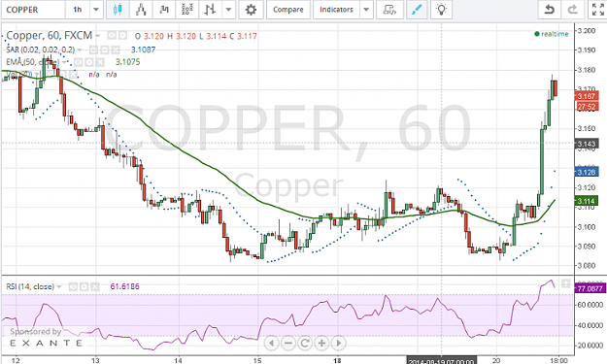Switch to the Renko chart style
The width and height of the screenshot is (607, 364).
pyautogui.click(x=164, y=10)
